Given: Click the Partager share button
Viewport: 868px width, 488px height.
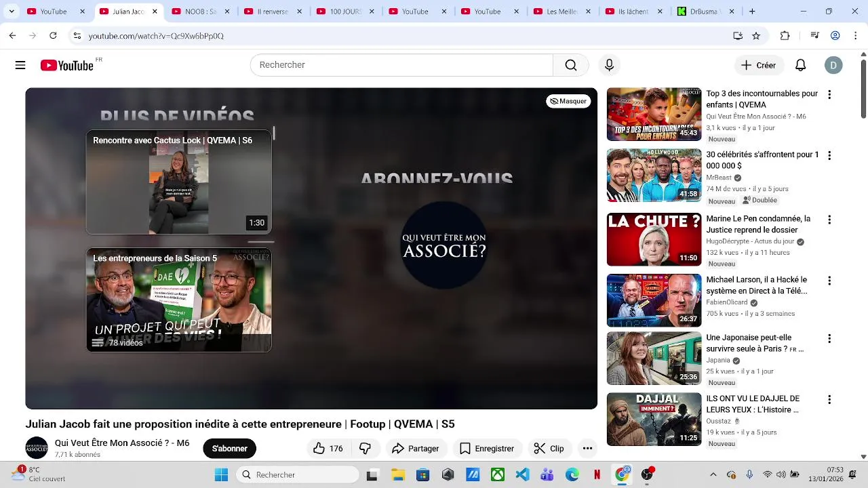Looking at the screenshot, I should (x=416, y=449).
